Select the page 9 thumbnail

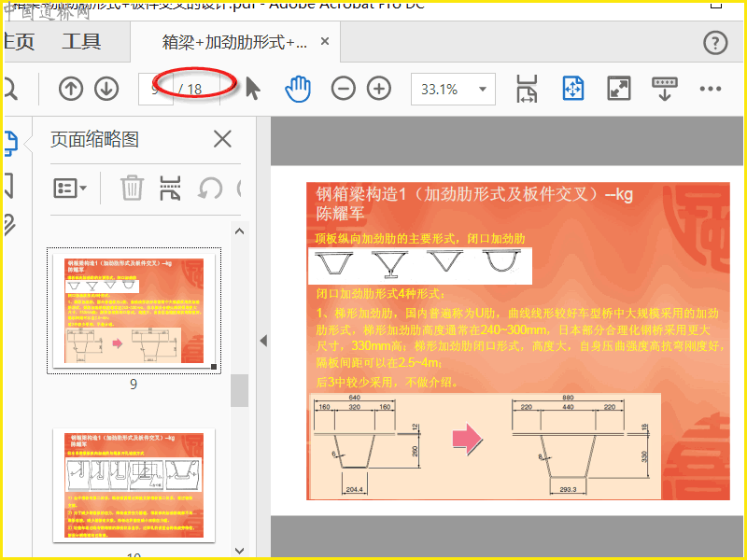point(134,311)
